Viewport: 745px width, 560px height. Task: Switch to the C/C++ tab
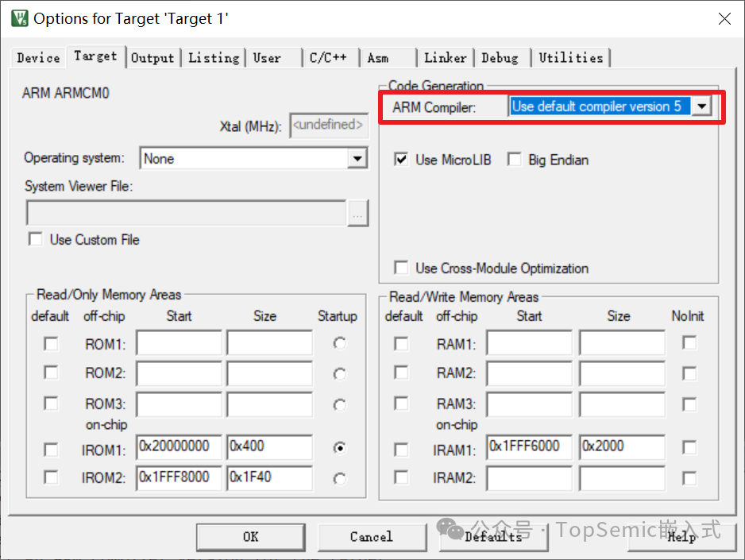328,58
